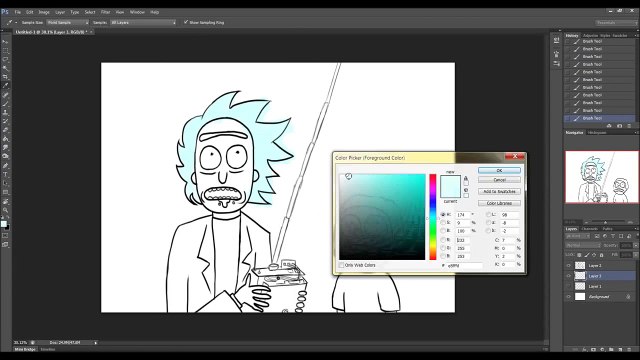Toggle Show Sampling Ring checkbox

(x=186, y=22)
